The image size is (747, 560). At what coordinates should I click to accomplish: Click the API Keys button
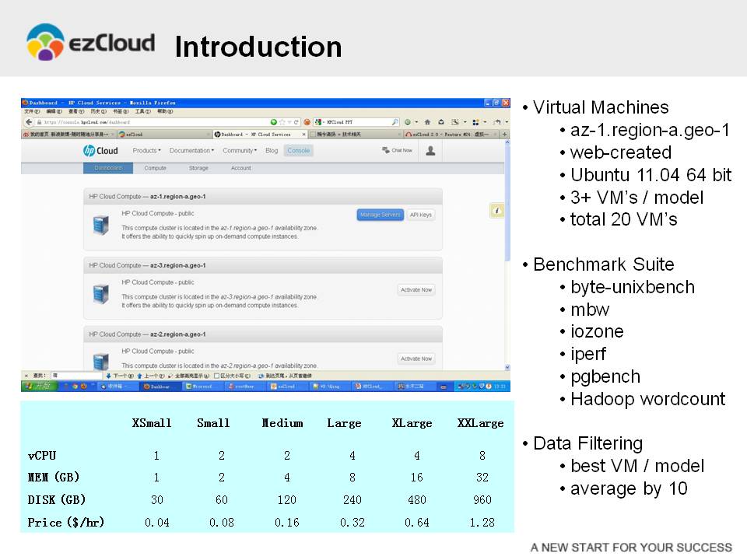click(421, 215)
